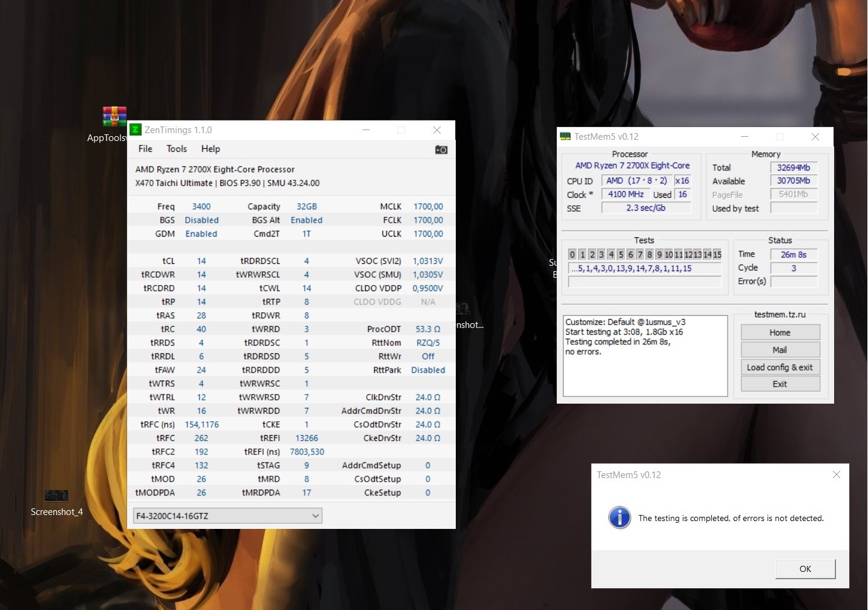
Task: Click the Available memory value 30705Mb
Action: click(x=794, y=181)
